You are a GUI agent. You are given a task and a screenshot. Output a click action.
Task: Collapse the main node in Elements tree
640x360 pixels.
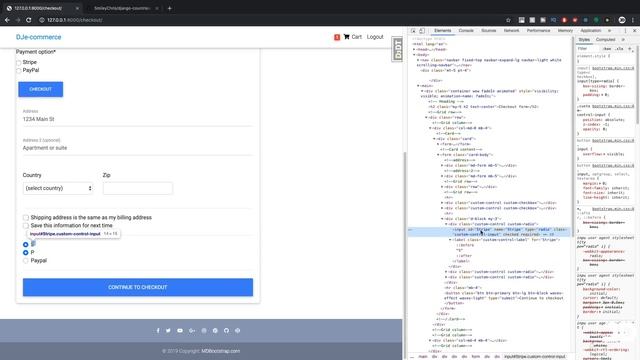(418, 86)
